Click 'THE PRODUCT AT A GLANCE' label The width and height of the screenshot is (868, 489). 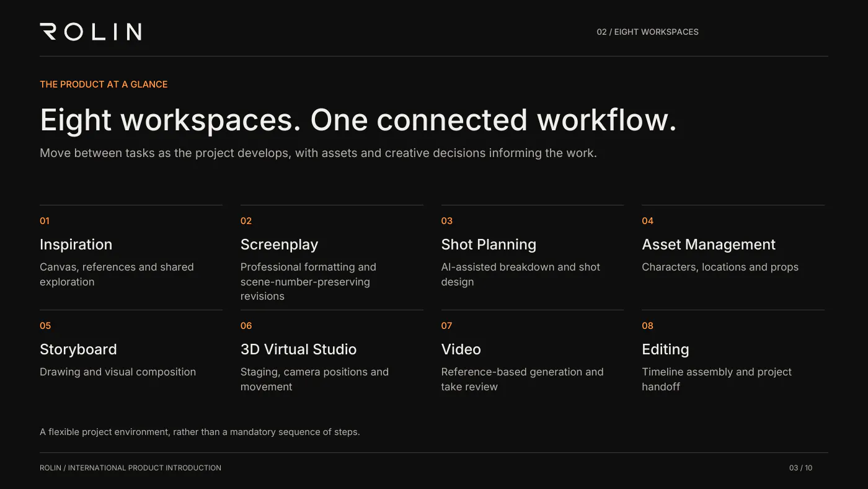tap(104, 84)
